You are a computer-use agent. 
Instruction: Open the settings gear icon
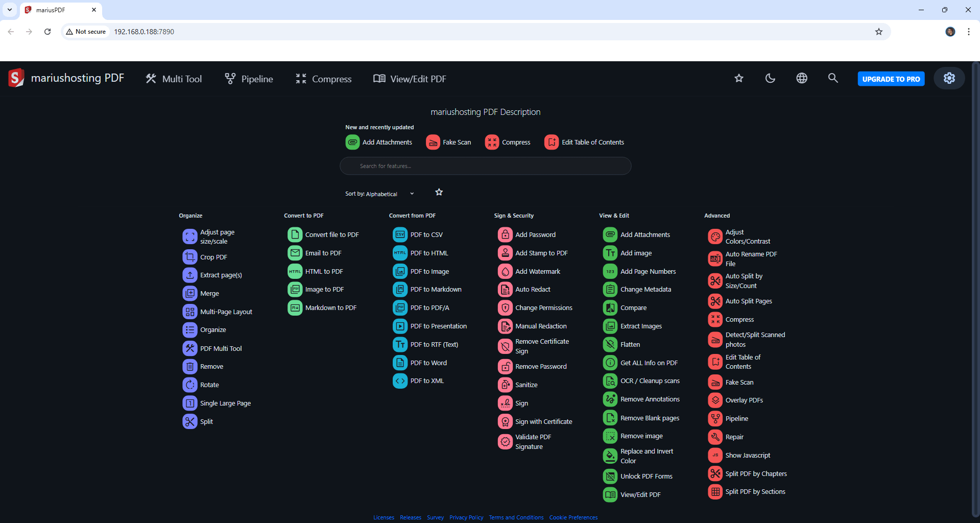click(x=949, y=78)
